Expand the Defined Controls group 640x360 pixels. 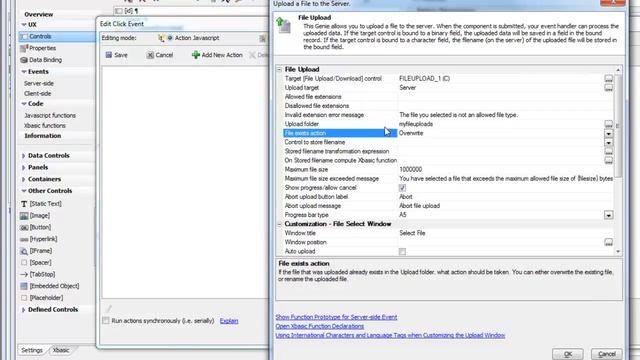23,310
